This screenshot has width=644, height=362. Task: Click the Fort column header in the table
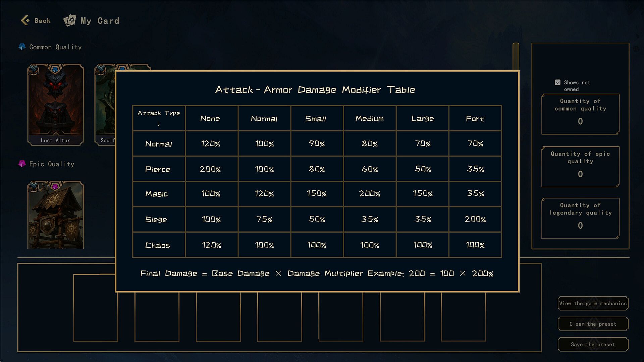[475, 119]
